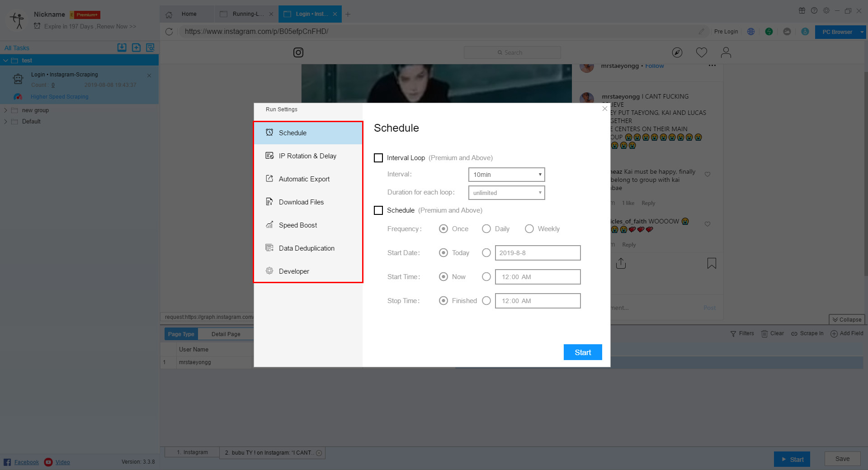Open Speed Boost settings
The width and height of the screenshot is (868, 470).
click(308, 225)
